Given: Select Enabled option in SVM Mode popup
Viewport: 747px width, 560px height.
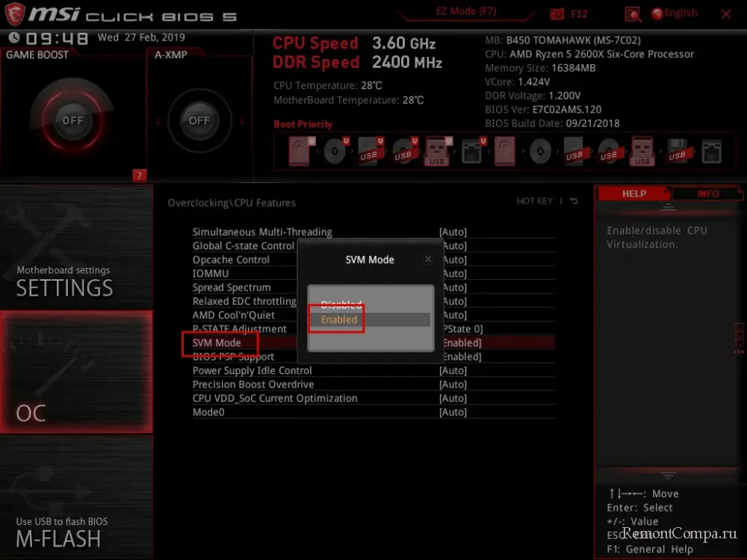Looking at the screenshot, I should tap(339, 320).
